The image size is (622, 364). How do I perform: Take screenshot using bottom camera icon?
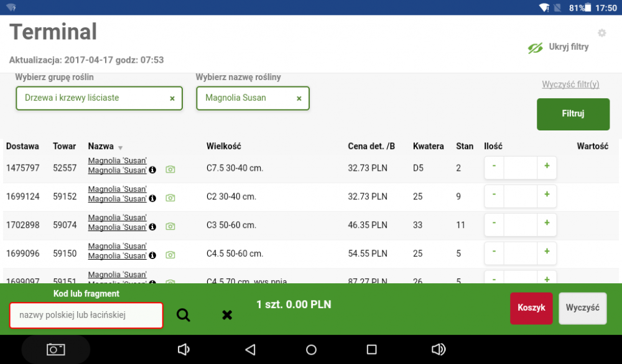[x=56, y=350]
